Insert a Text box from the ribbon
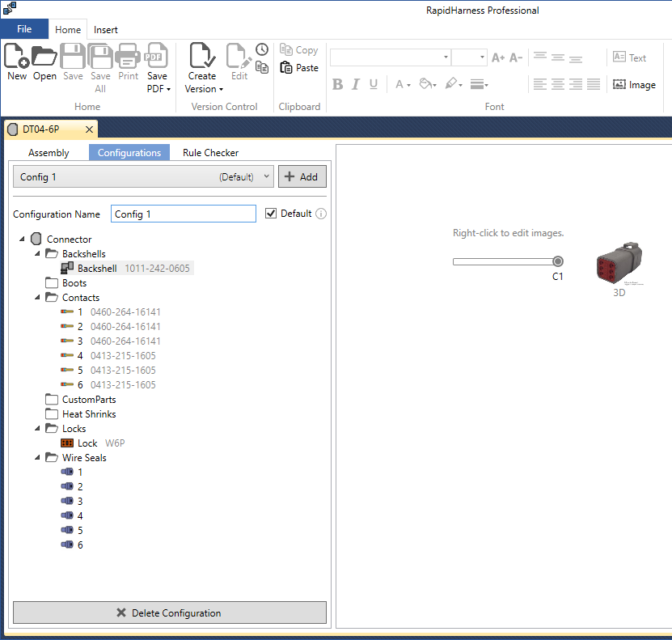This screenshot has height=640, width=672. [630, 57]
